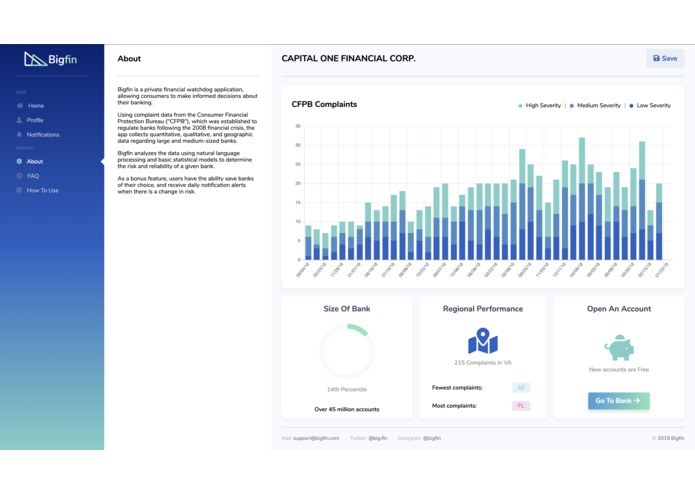
Task: Open the Home menu item
Action: click(x=30, y=105)
